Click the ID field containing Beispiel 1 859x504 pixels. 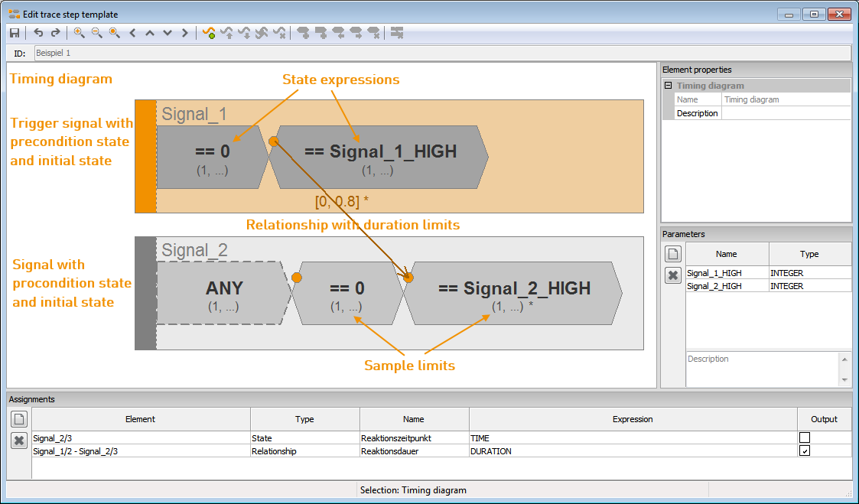click(442, 53)
